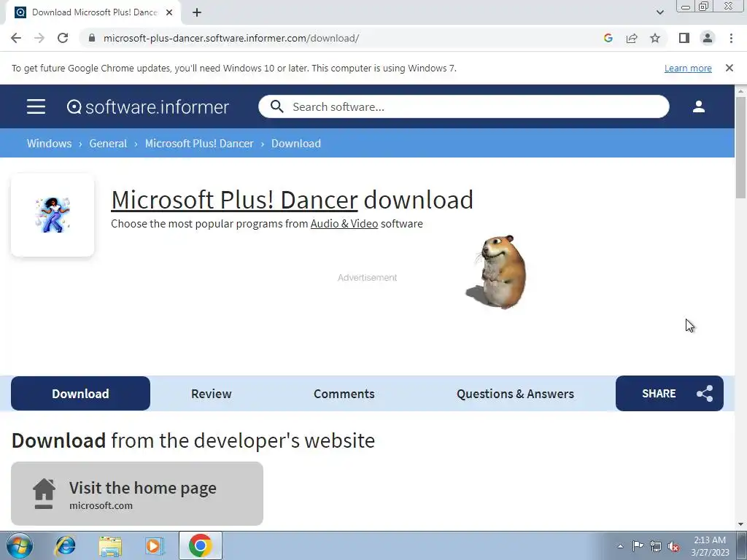The height and width of the screenshot is (560, 747).
Task: Open the Chrome profile icon
Action: [x=708, y=38]
